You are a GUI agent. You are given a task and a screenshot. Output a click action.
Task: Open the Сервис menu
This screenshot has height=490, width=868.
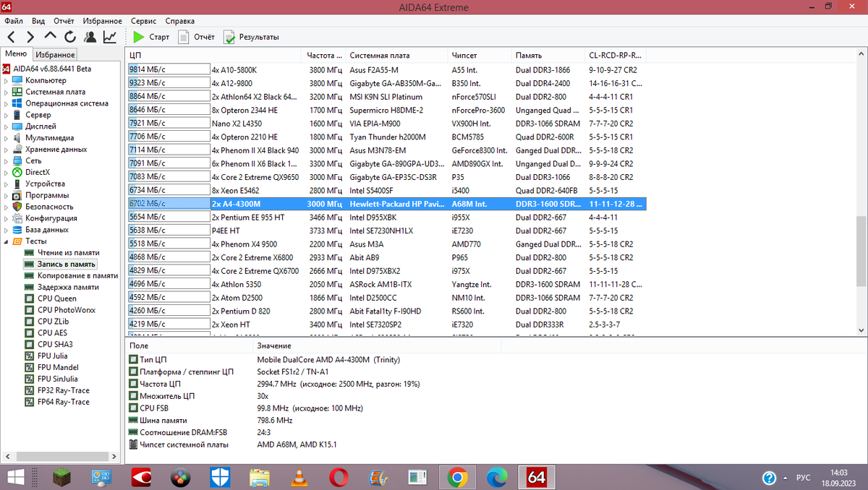click(x=143, y=21)
